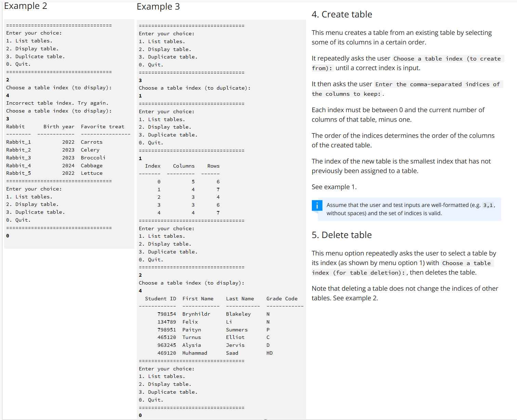Click grade code "HD"
This screenshot has width=517, height=420.
(269, 353)
